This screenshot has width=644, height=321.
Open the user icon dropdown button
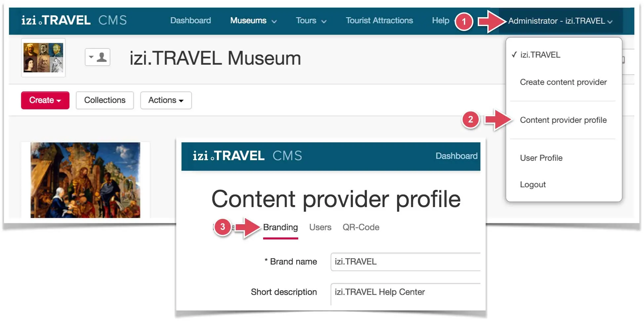(98, 57)
